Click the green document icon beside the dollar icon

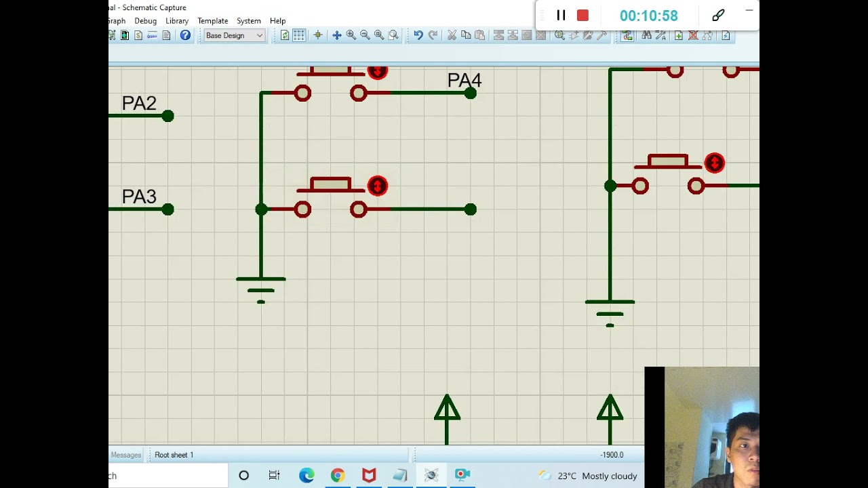coord(125,35)
